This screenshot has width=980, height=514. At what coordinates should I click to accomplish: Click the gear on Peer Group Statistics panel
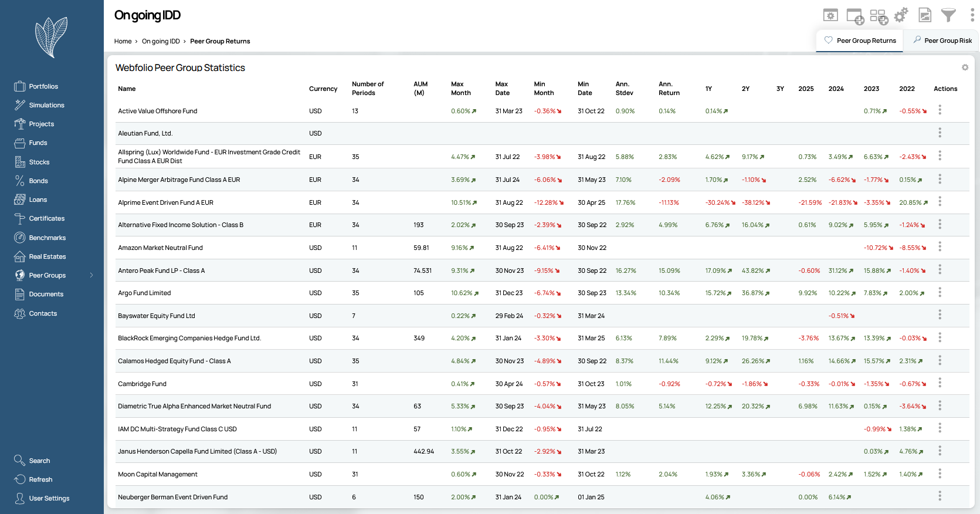[x=965, y=67]
